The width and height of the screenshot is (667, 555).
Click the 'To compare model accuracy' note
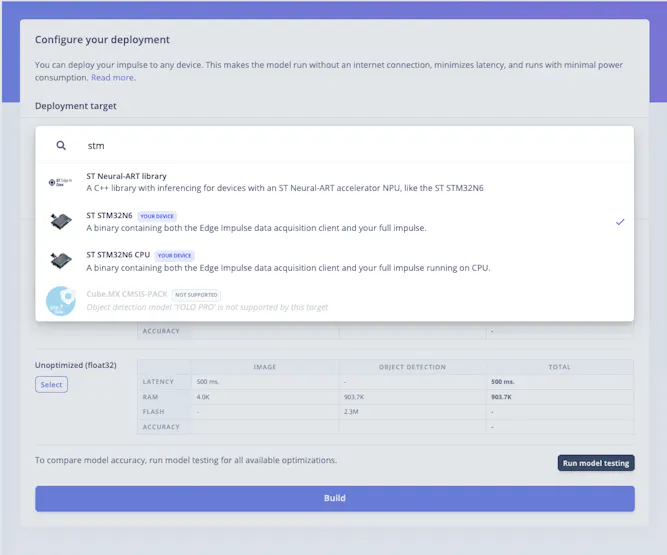coord(186,460)
